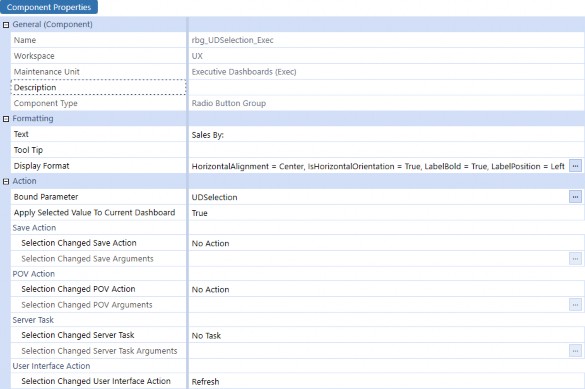Collapse the Formatting section
585x389 pixels.
tap(6, 119)
